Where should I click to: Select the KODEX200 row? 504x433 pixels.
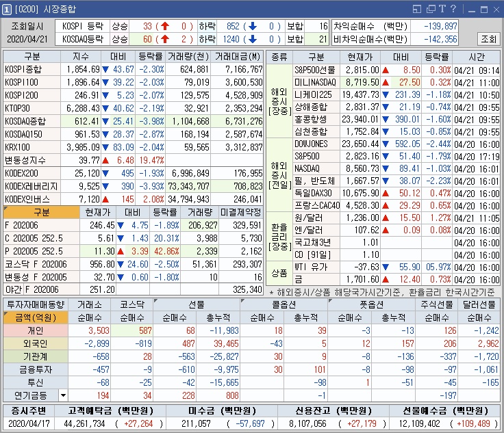click(x=134, y=173)
